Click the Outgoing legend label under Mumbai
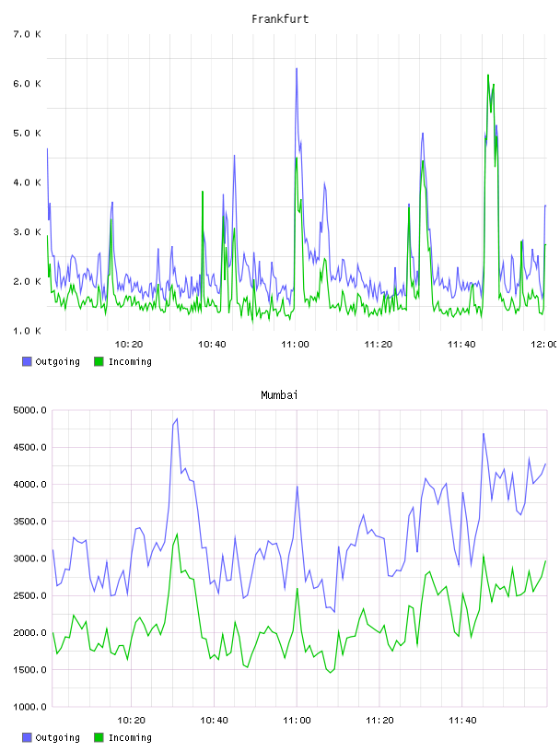This screenshot has width=560, height=752. tap(57, 737)
